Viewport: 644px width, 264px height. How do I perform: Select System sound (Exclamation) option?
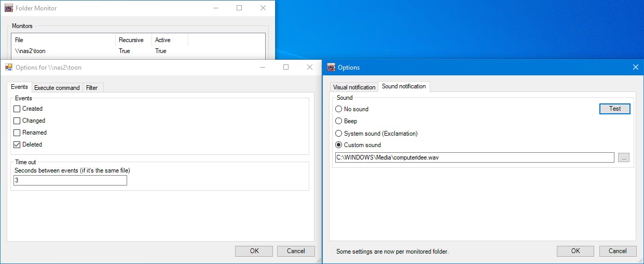[x=339, y=134]
